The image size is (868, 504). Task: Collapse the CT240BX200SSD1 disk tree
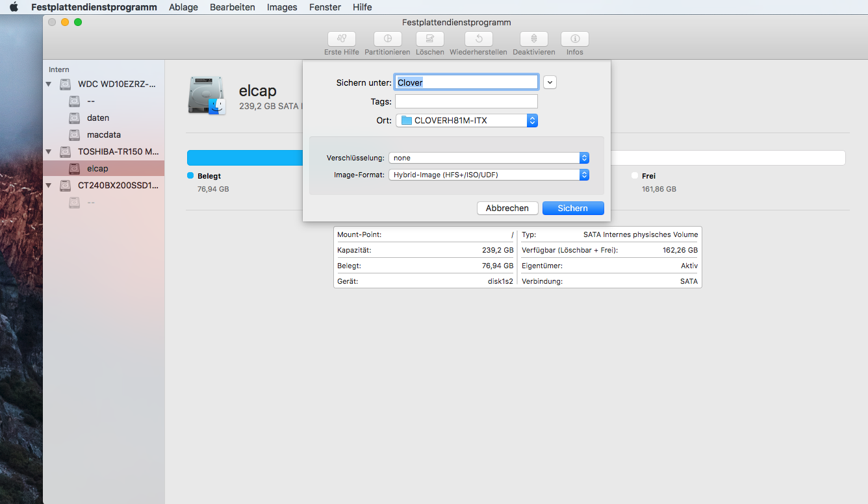tap(49, 186)
